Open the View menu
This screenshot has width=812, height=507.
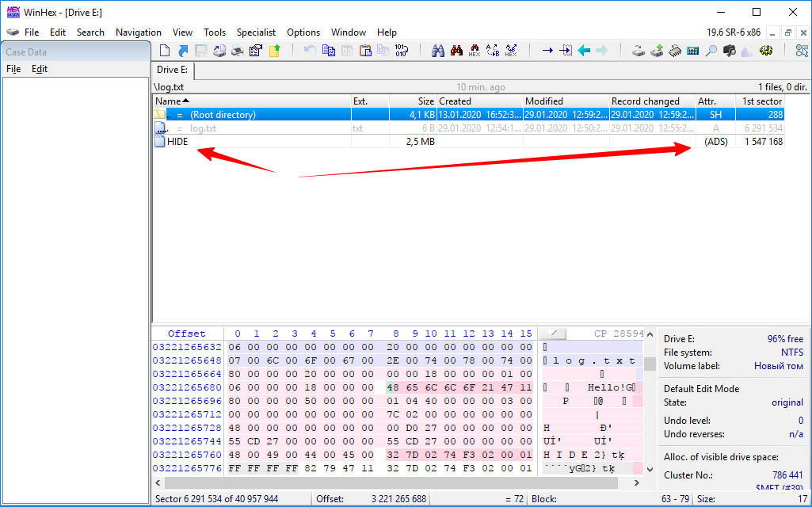coord(182,32)
